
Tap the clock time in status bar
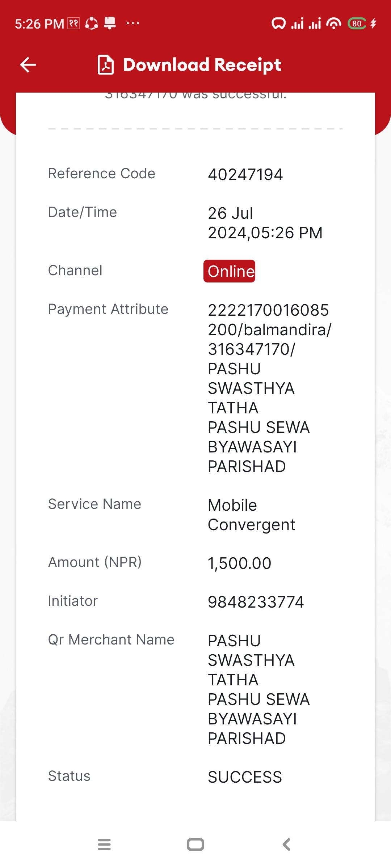pos(39,24)
